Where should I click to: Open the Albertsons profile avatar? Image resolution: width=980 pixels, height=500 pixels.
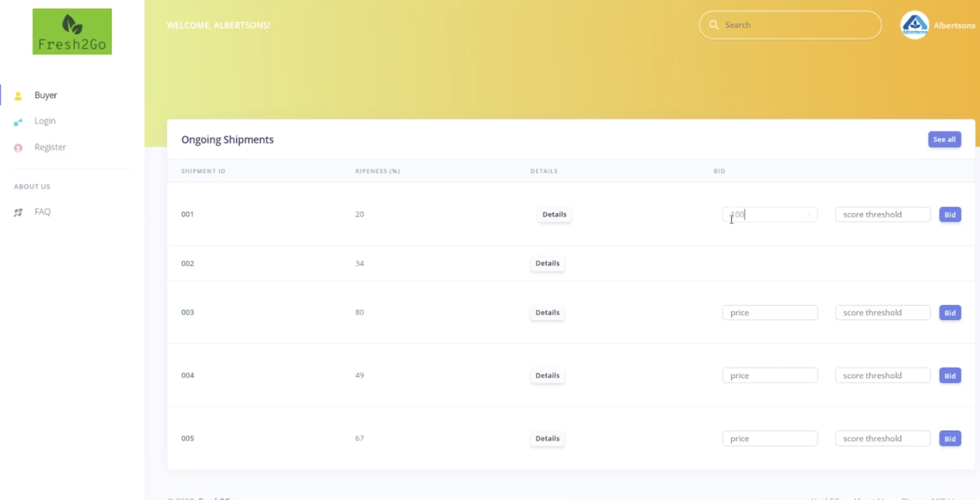914,25
